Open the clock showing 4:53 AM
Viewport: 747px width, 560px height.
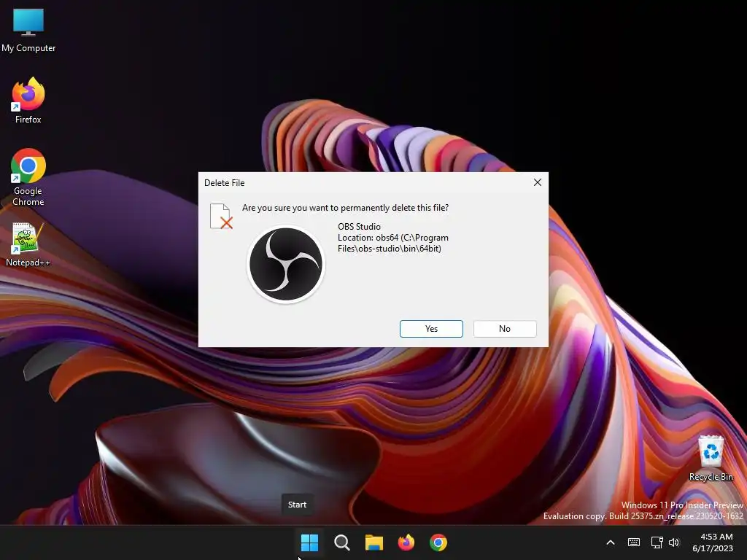point(713,542)
